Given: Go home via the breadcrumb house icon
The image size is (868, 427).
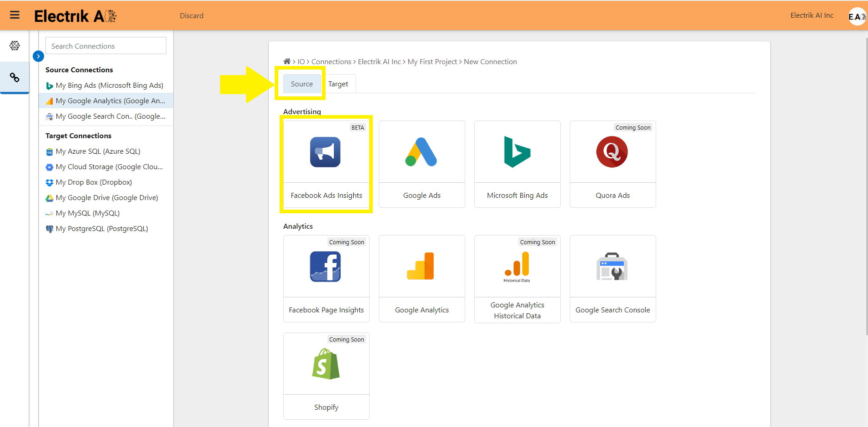Looking at the screenshot, I should [x=287, y=61].
